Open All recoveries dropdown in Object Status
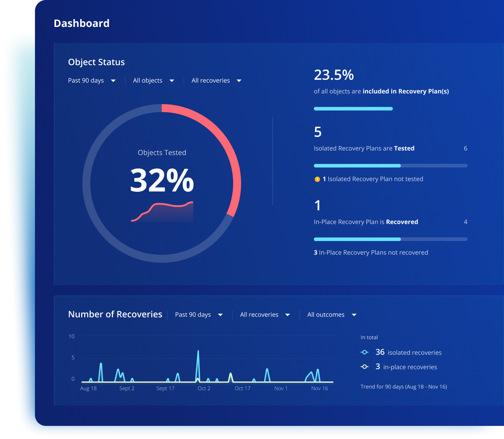The width and height of the screenshot is (504, 439). tap(216, 81)
